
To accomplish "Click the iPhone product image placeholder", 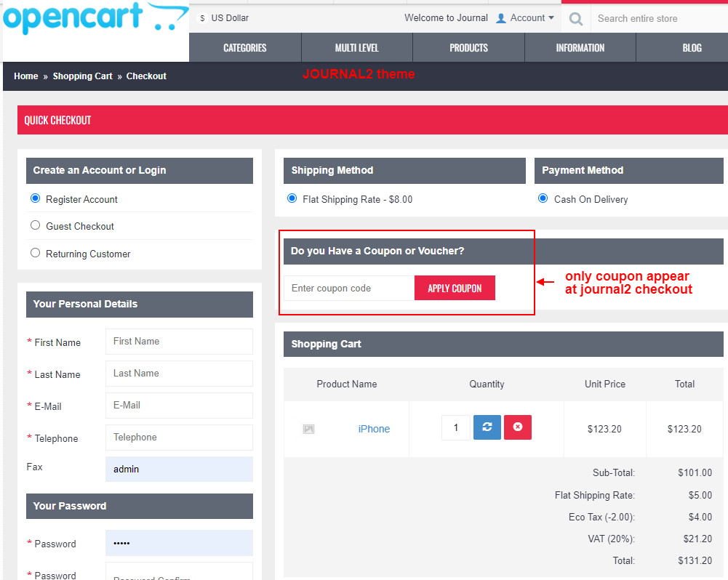I will pos(308,429).
